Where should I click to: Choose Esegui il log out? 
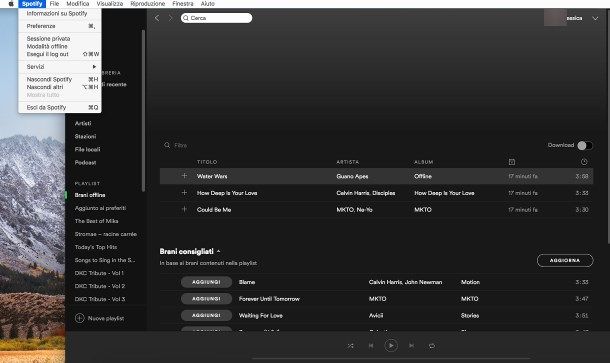point(60,54)
